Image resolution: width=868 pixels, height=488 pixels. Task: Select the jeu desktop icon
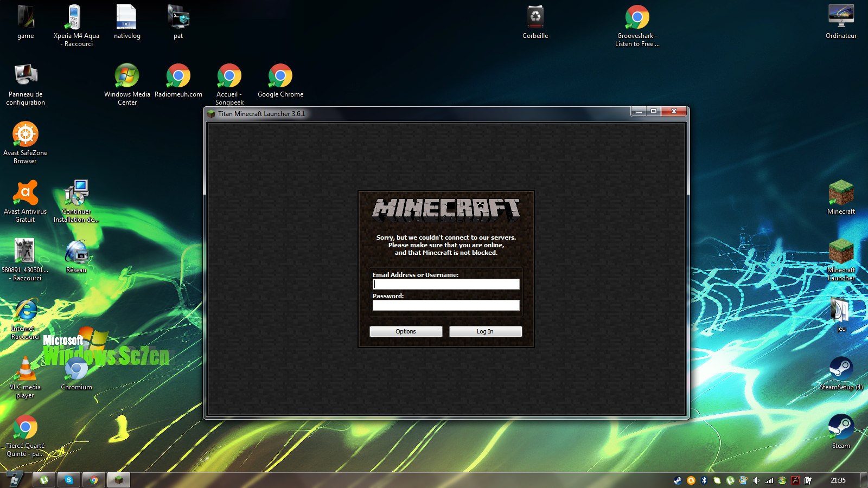[841, 315]
